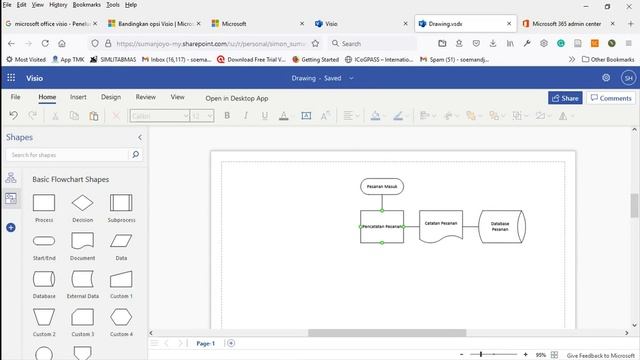
Task: Click the Redo icon in ribbon
Action: 33,116
